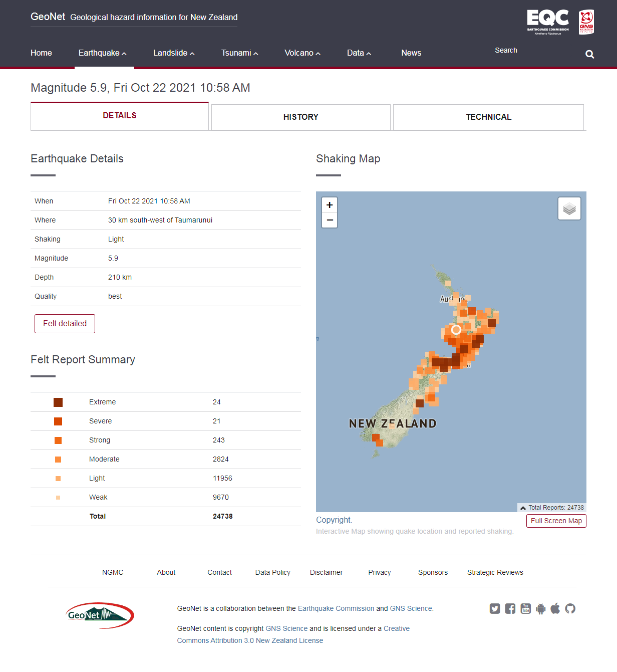Viewport: 617px width, 672px height.
Task: Open the TECHNICAL tab
Action: pos(488,117)
